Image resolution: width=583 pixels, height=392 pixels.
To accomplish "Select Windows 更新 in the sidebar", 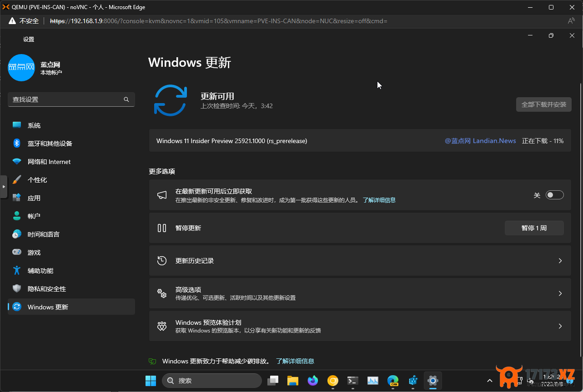I will [71, 307].
